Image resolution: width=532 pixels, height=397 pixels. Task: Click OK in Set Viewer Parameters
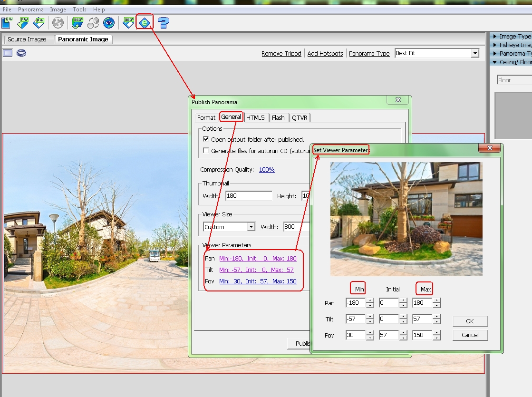470,321
